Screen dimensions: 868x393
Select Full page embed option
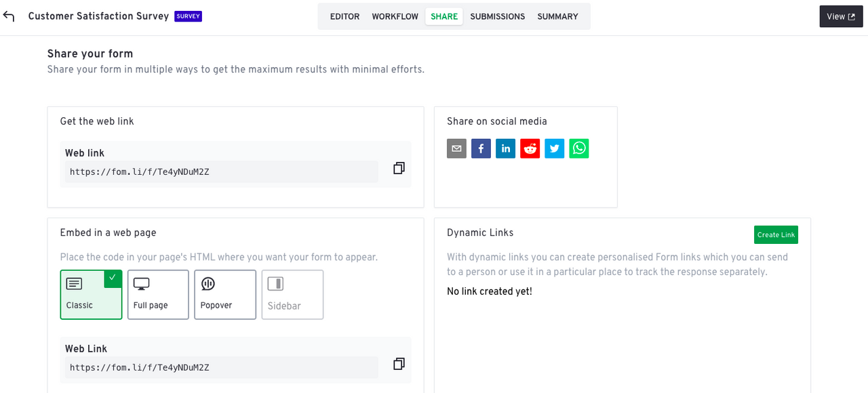158,295
